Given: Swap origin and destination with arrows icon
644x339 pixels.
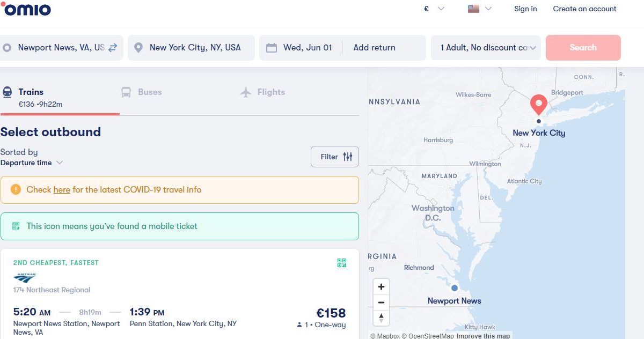Looking at the screenshot, I should (x=113, y=48).
